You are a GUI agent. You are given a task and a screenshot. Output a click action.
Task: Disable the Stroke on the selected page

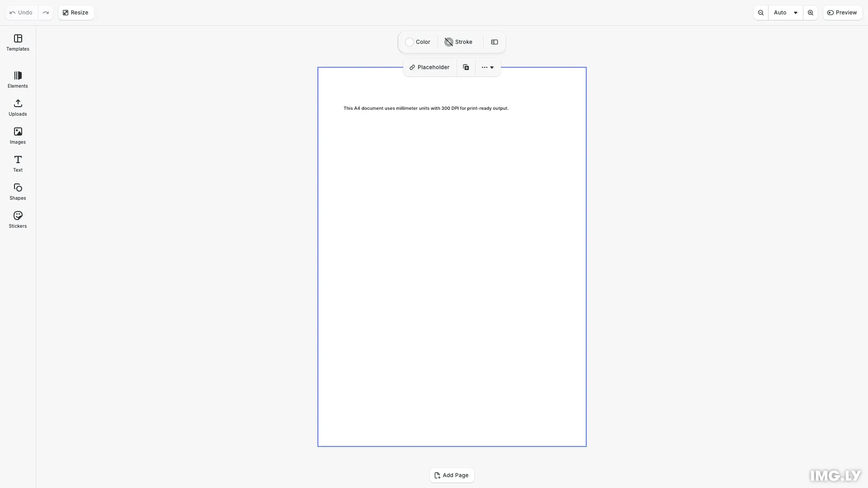click(x=458, y=42)
